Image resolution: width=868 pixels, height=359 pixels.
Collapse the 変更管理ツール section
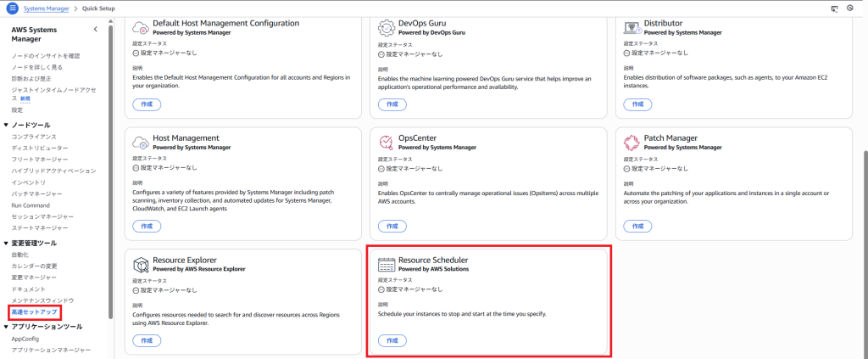(x=6, y=244)
